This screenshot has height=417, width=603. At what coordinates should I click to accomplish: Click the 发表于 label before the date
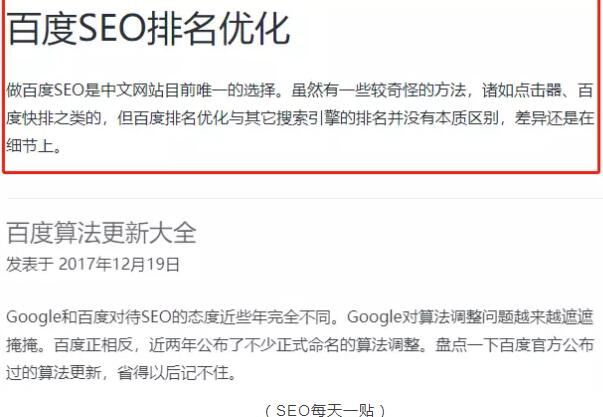tap(30, 265)
